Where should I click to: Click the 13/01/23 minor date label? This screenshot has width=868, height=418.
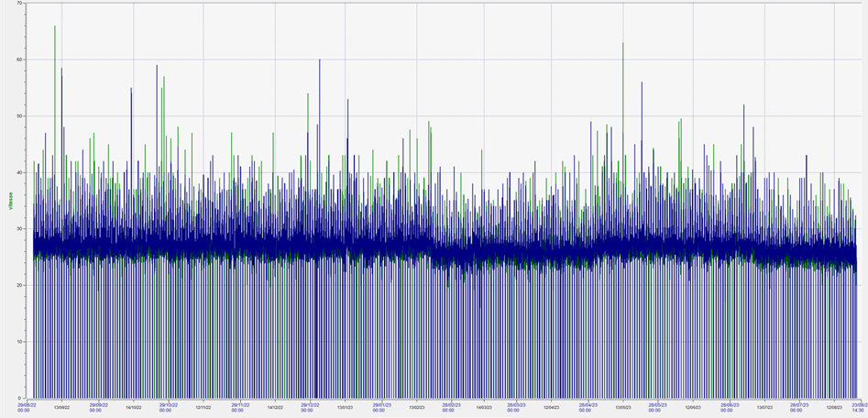click(x=346, y=407)
